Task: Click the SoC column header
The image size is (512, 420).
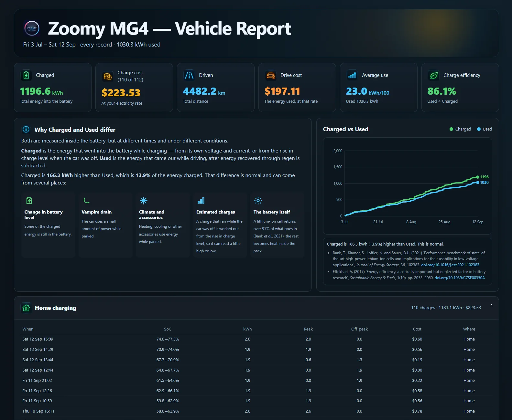Action: (x=168, y=329)
